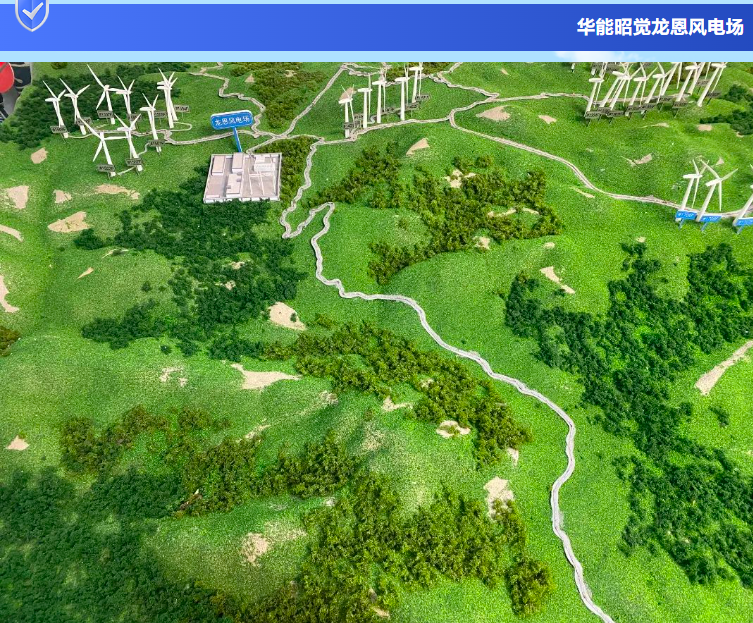Select the top-left wind turbine cluster
The image size is (753, 623).
tap(112, 115)
